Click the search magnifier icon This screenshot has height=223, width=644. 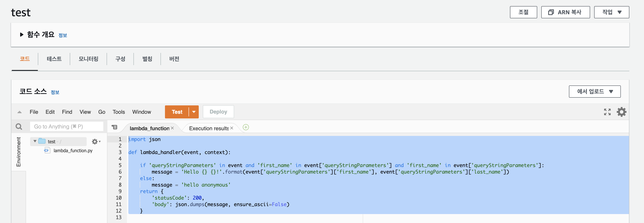coord(19,127)
